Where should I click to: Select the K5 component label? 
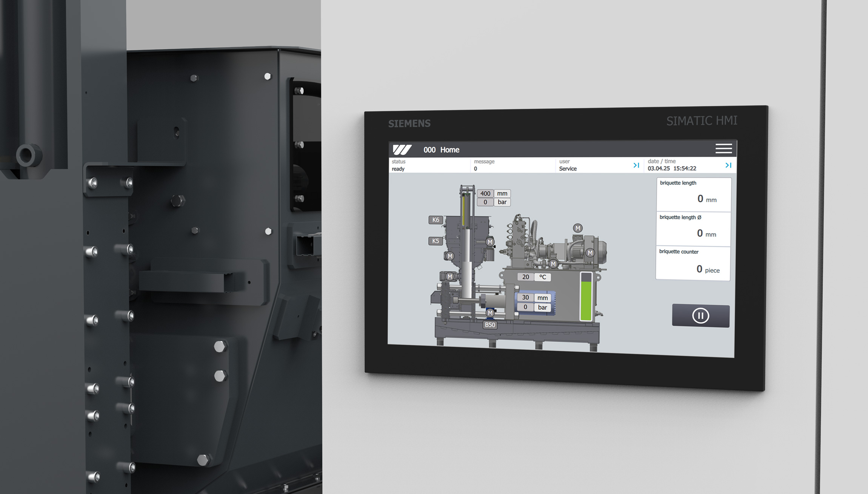point(436,241)
